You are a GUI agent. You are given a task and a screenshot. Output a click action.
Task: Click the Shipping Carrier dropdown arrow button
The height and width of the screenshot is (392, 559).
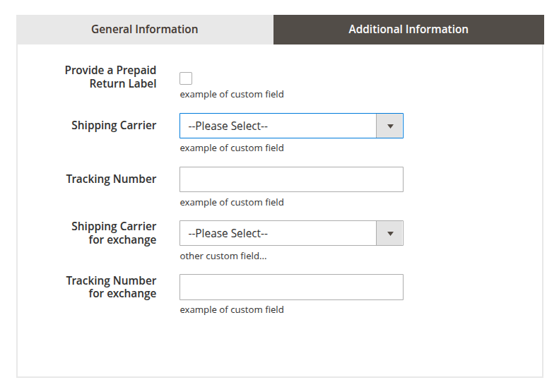389,126
